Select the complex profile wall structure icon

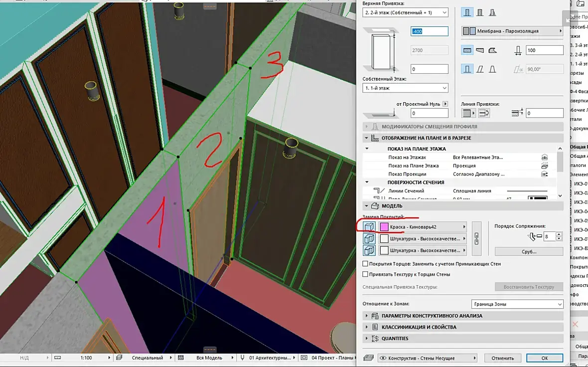pyautogui.click(x=492, y=12)
